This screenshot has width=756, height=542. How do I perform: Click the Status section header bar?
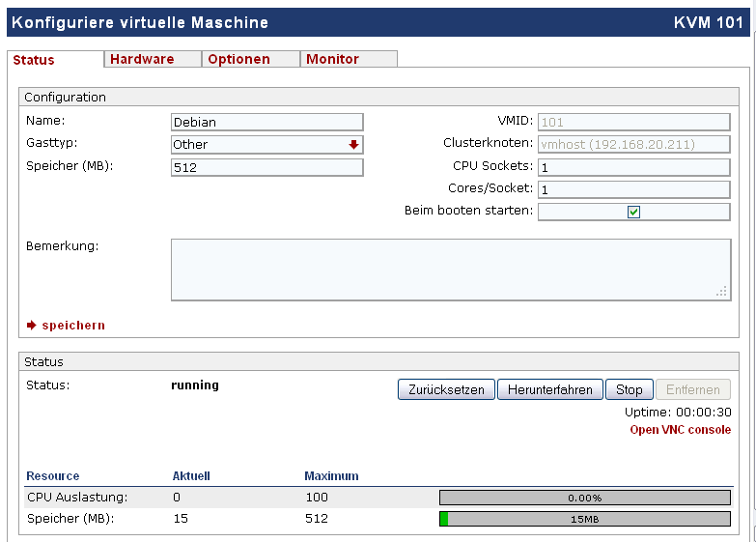click(x=378, y=361)
